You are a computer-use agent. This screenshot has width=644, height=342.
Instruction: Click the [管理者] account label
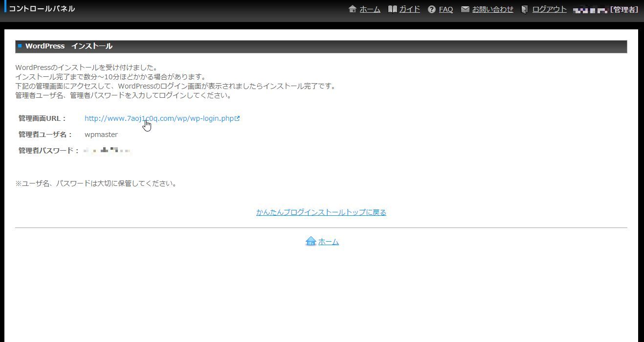pos(624,9)
